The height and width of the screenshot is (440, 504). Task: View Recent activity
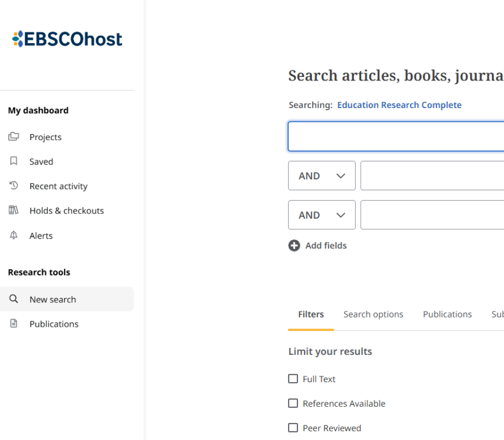point(58,186)
